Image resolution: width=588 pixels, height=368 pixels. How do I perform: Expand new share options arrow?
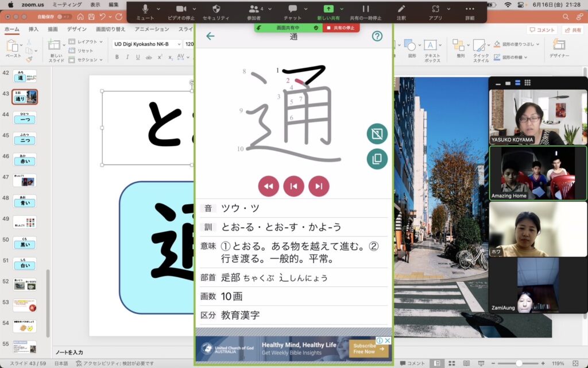click(342, 9)
